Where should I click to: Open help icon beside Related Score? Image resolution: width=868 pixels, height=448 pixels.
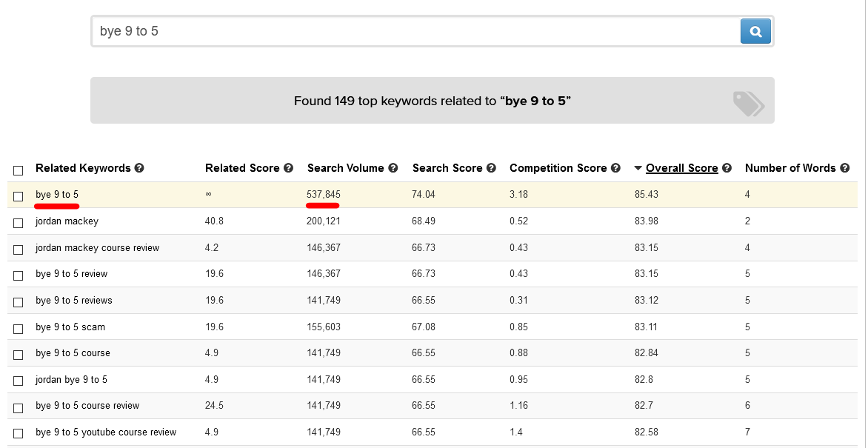tap(288, 168)
